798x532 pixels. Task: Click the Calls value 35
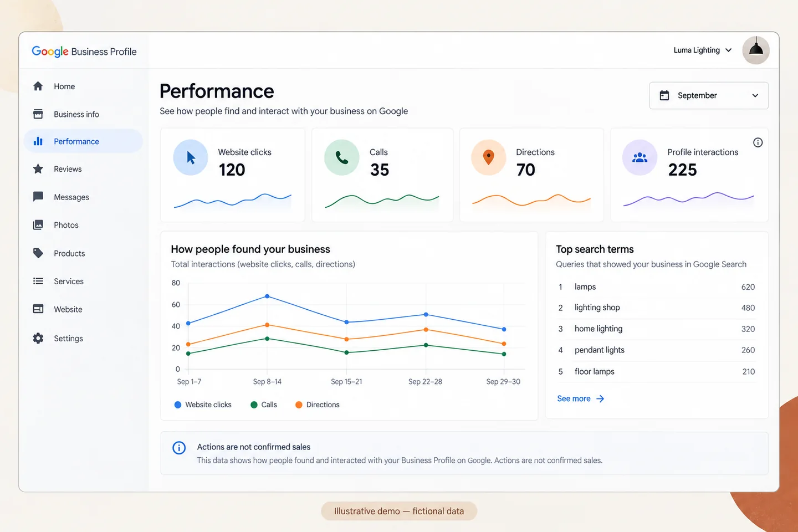380,170
